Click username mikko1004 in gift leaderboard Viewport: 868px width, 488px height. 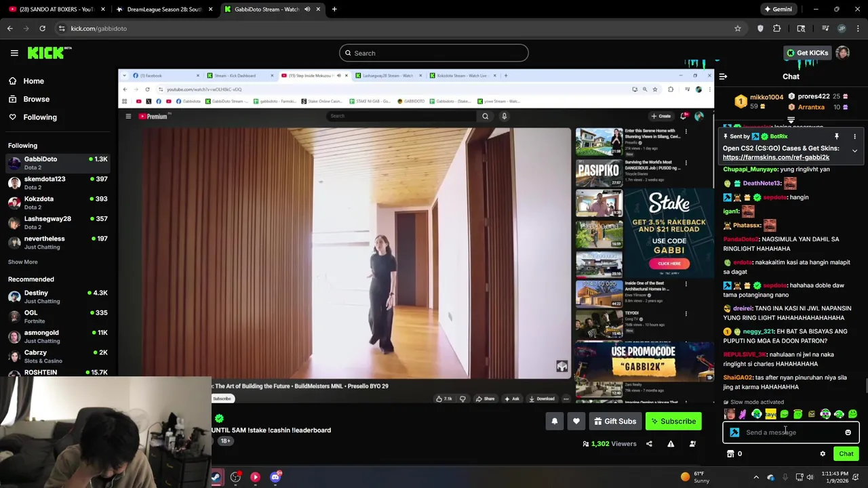(x=766, y=98)
